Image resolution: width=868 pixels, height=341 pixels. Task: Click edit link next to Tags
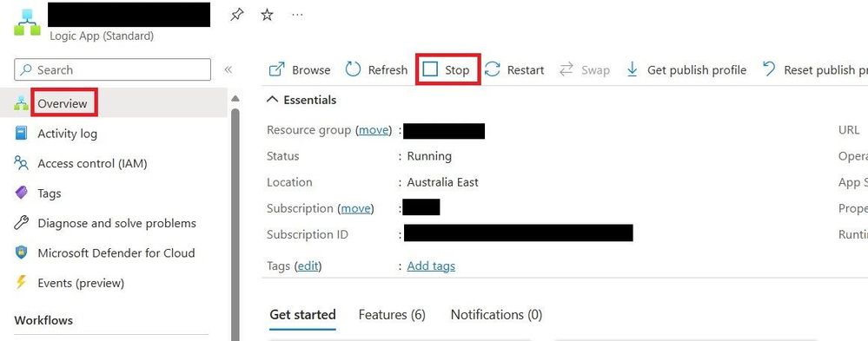pyautogui.click(x=308, y=266)
